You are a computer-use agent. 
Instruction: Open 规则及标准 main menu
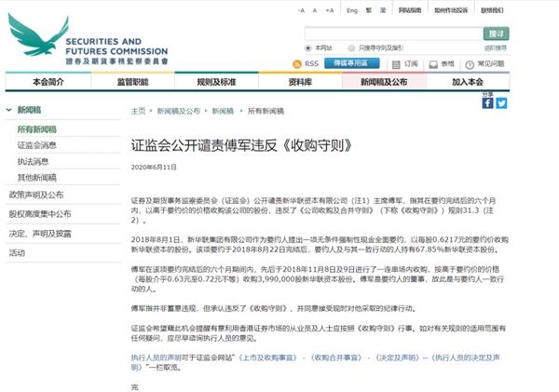(216, 82)
